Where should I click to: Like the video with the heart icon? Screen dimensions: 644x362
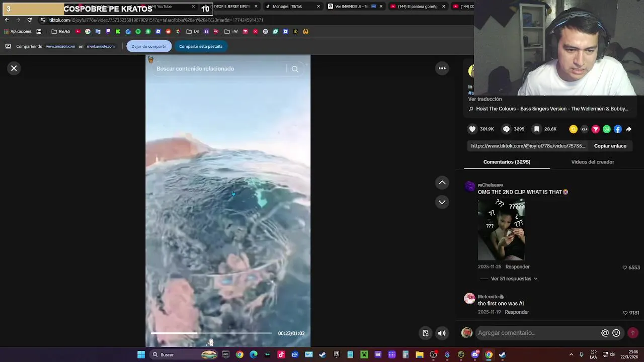[472, 129]
